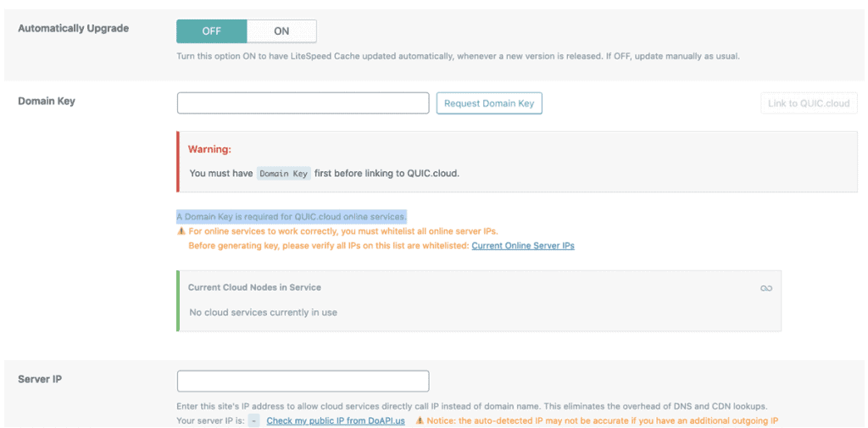
Task: Click the 'Server IP' setting label
Action: [x=40, y=380]
